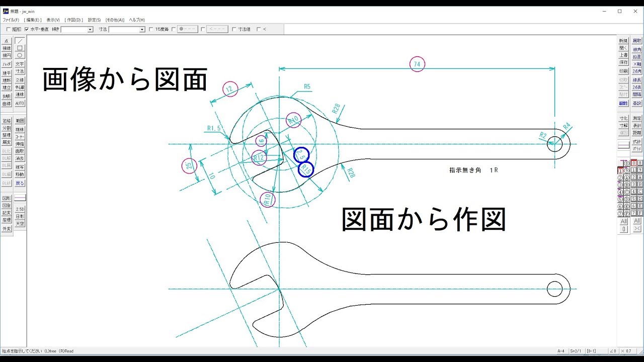The height and width of the screenshot is (362, 644).
Task: Select the circle draw tool icon
Action: point(20,55)
